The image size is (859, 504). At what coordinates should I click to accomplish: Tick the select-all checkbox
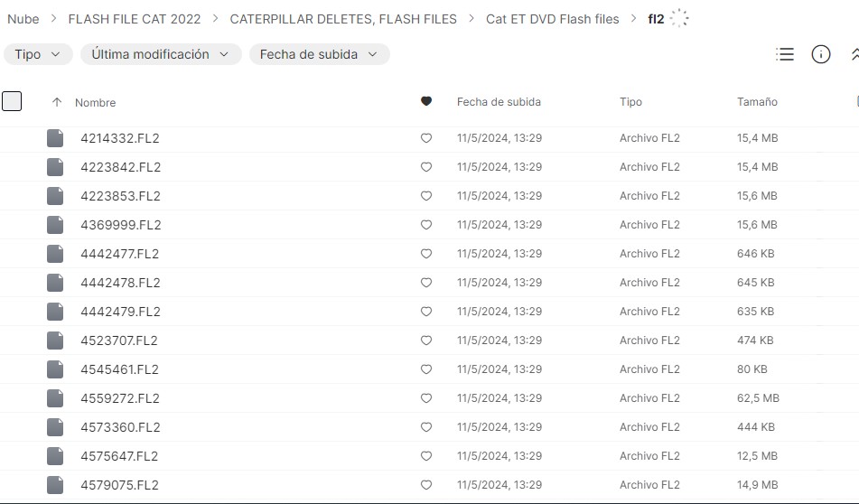click(12, 101)
